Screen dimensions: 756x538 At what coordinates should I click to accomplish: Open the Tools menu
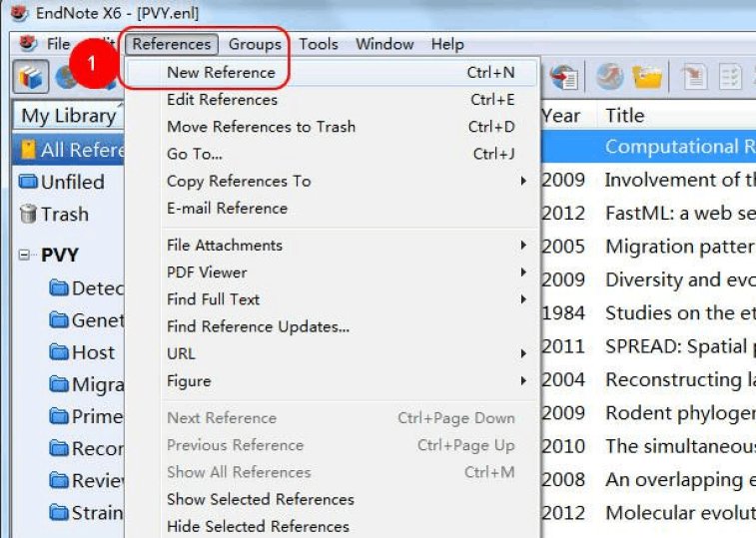(319, 44)
